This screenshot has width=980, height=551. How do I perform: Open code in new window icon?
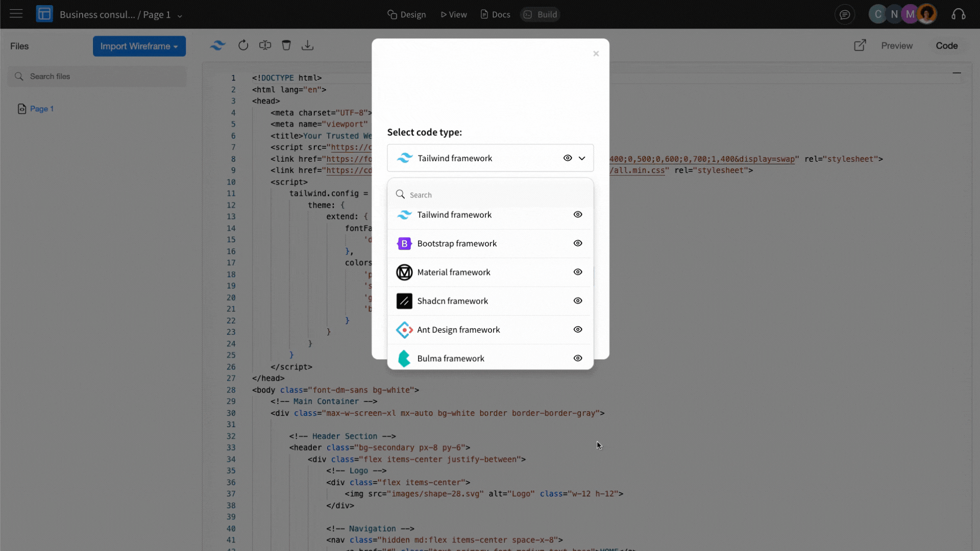click(860, 45)
